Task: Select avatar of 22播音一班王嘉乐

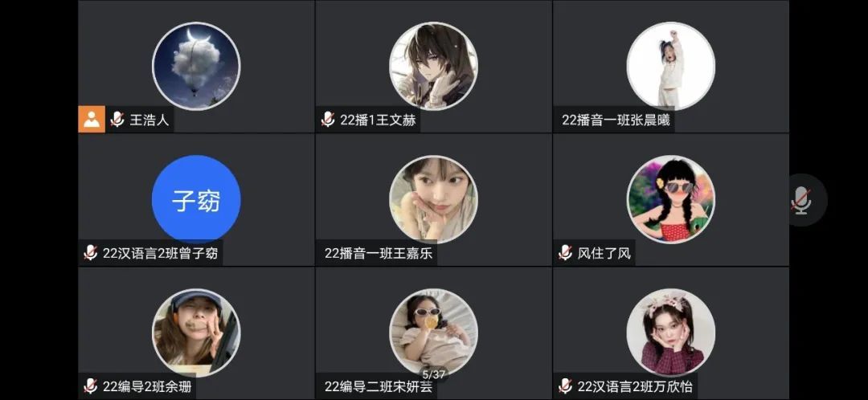Action: pos(433,199)
